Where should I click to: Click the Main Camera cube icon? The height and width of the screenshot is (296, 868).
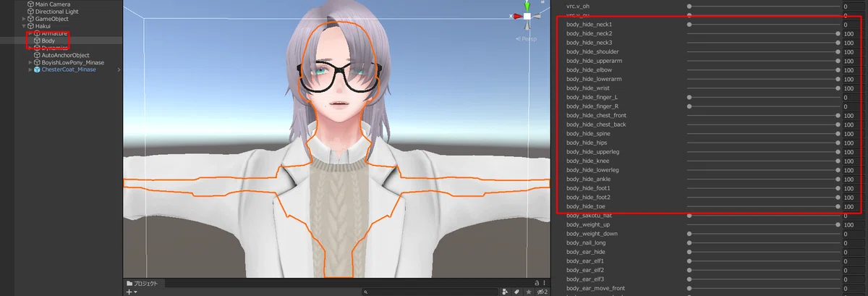(x=30, y=4)
